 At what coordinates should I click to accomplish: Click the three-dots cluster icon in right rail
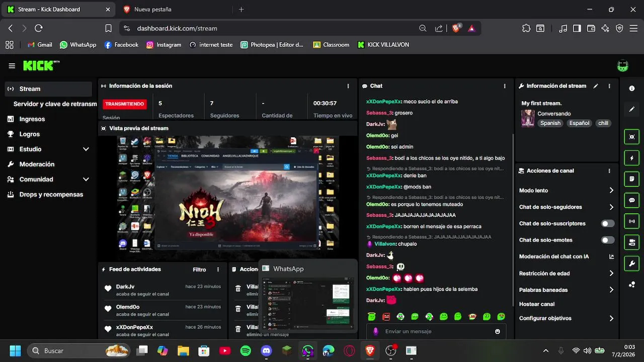(x=632, y=285)
